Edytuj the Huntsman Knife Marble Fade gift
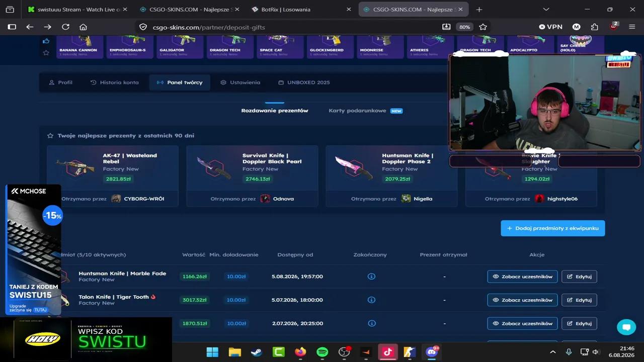This screenshot has width=644, height=362. pos(579,277)
